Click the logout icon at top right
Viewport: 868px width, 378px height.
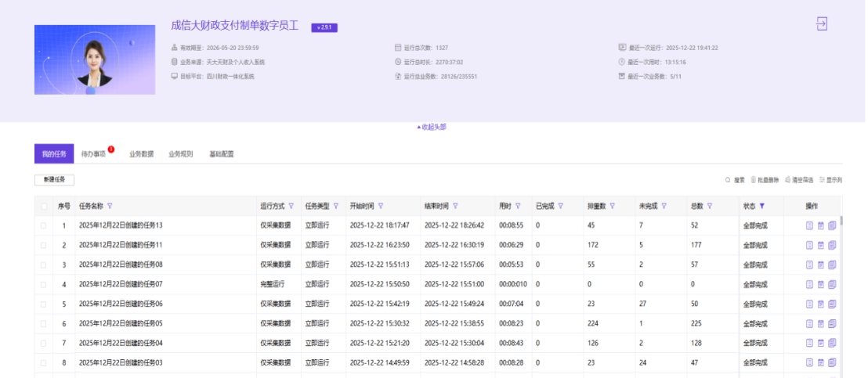822,23
